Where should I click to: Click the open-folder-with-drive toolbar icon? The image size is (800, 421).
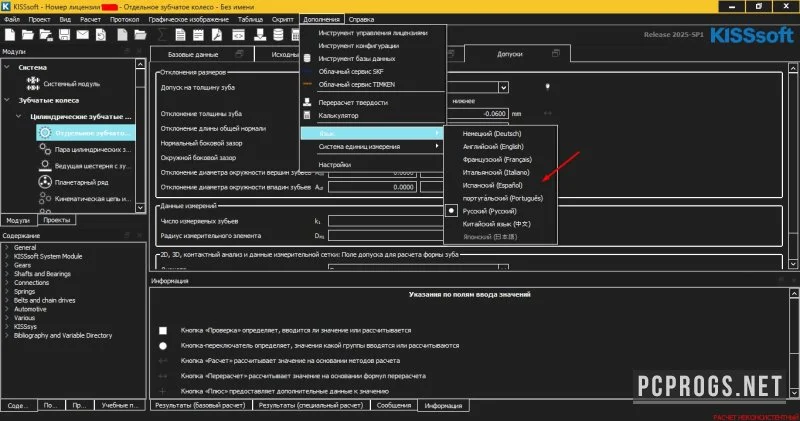tap(46, 35)
